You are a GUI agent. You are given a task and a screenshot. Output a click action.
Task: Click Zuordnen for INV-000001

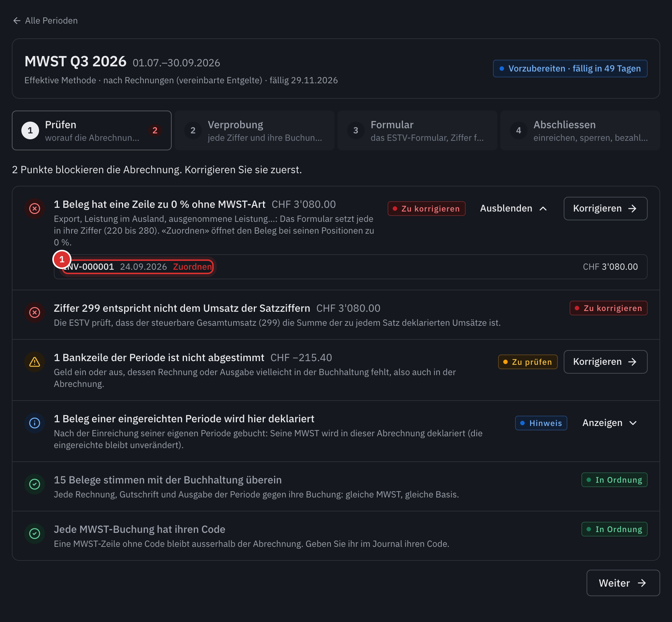click(193, 267)
